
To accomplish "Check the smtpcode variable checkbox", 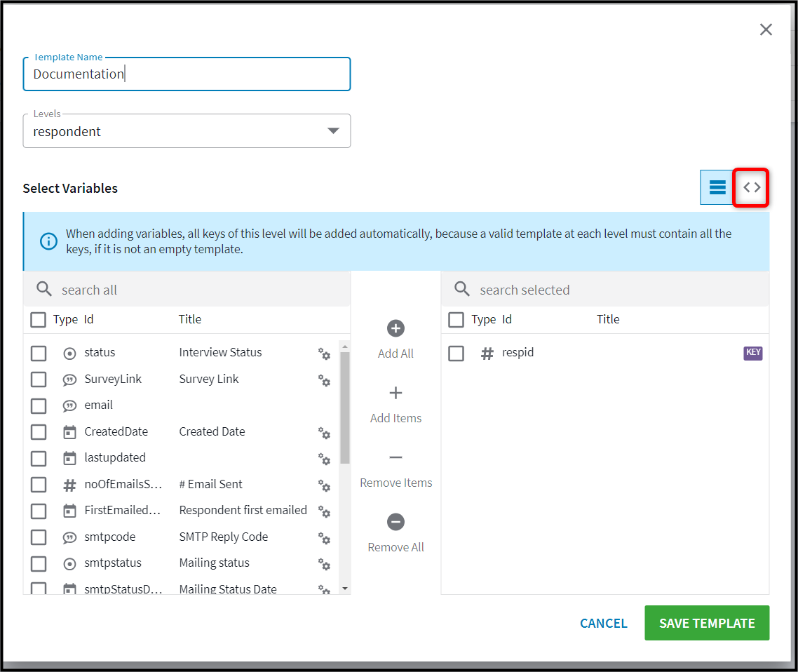I will tap(39, 537).
